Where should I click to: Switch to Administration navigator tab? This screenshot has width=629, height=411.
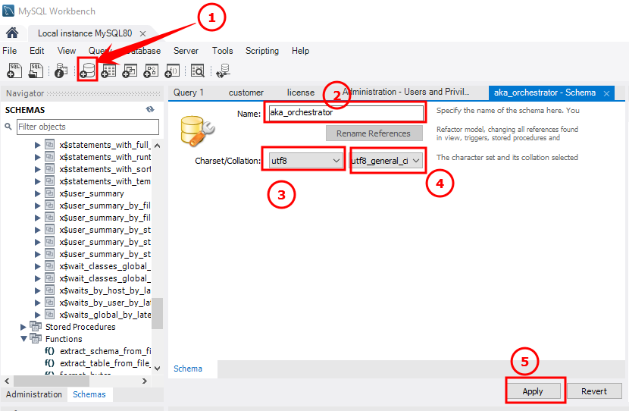(34, 395)
